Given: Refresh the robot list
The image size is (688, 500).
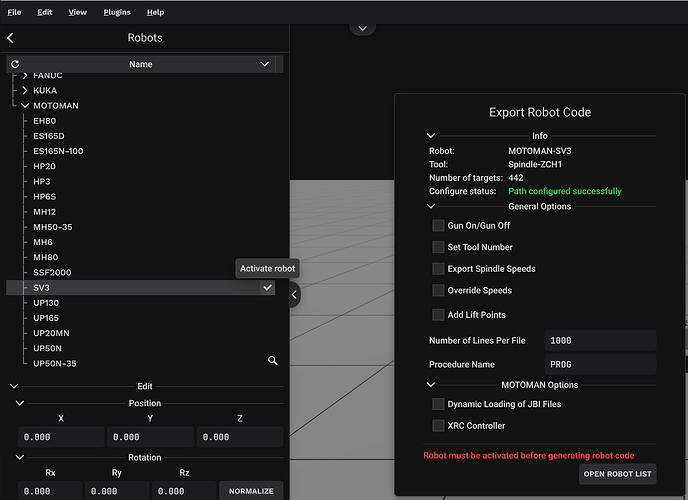Looking at the screenshot, I should click(15, 64).
